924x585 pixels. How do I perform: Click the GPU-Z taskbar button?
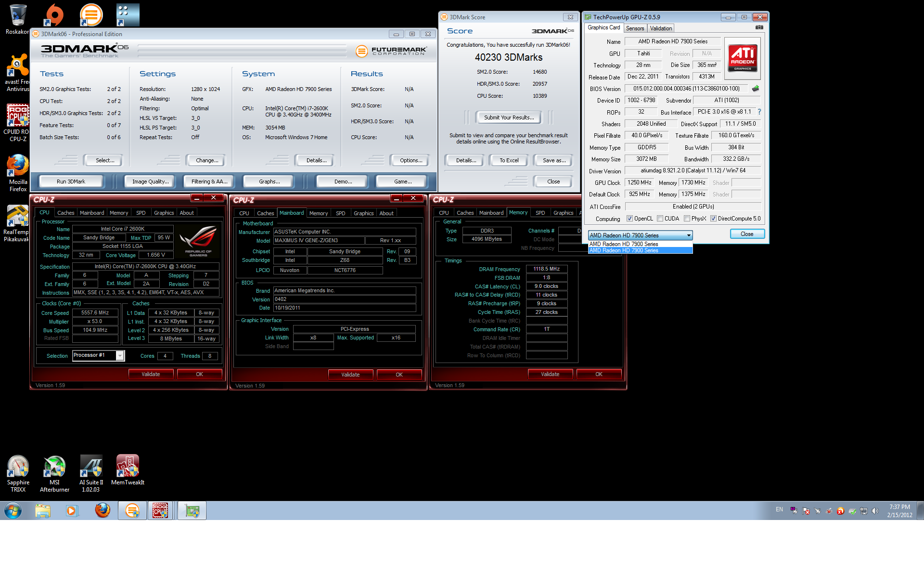(192, 510)
